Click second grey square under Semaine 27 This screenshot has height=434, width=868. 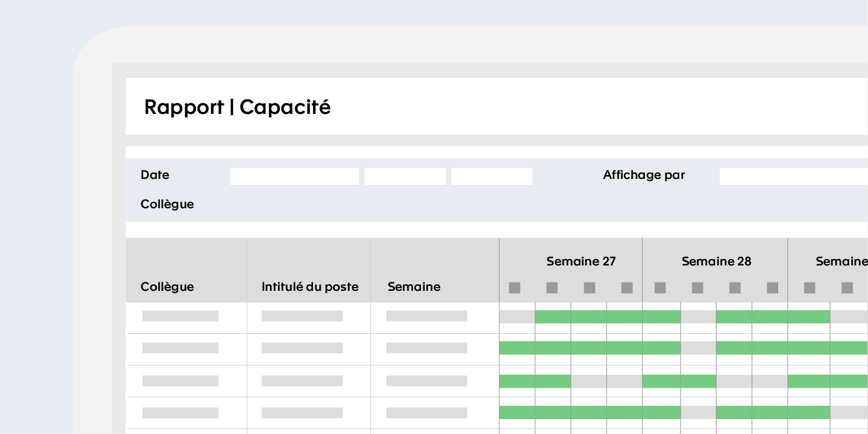coord(552,288)
